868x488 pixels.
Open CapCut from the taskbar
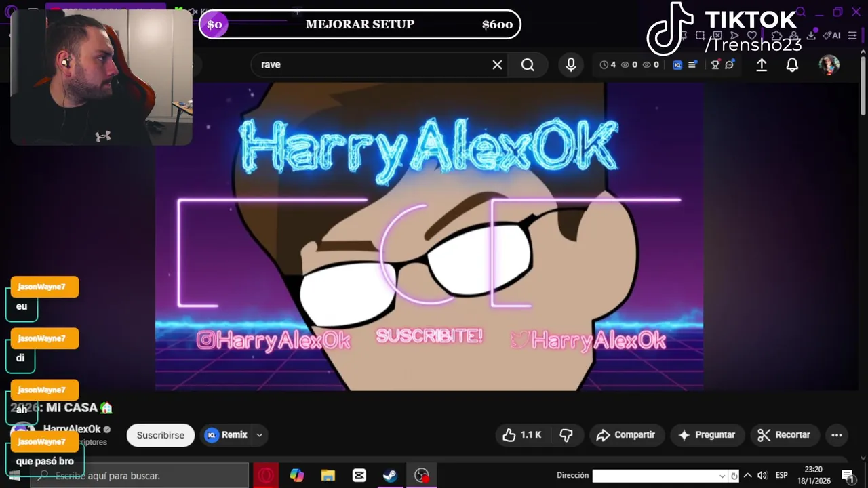coord(359,476)
